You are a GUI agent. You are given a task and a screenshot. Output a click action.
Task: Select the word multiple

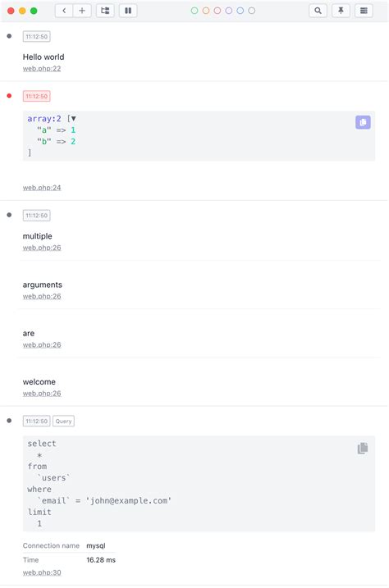click(x=37, y=236)
